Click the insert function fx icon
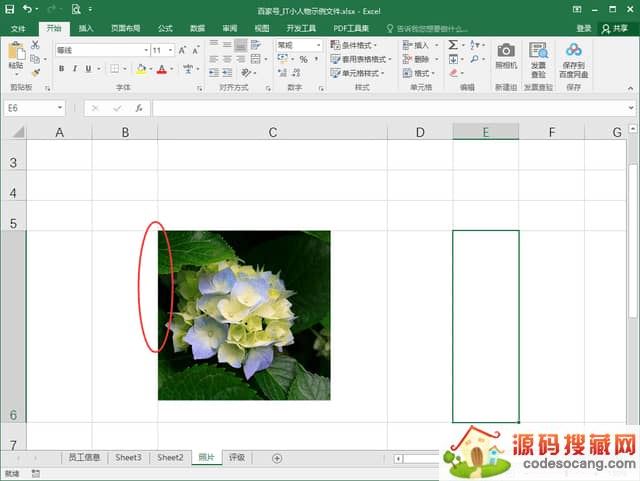640x481 pixels. (x=138, y=108)
